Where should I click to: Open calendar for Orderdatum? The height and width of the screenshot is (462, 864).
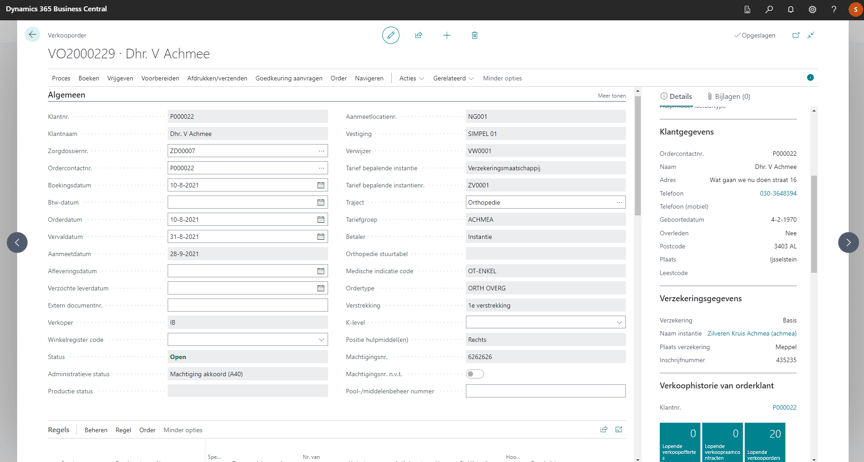coord(321,219)
